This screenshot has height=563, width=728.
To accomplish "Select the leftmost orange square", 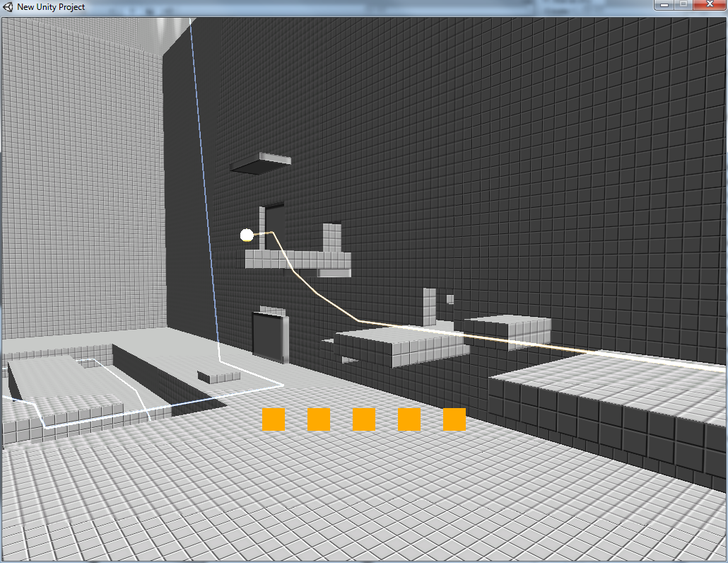I will coord(274,419).
